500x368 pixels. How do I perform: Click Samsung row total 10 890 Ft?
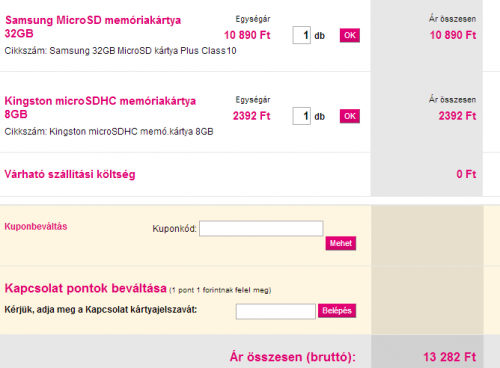coord(453,35)
